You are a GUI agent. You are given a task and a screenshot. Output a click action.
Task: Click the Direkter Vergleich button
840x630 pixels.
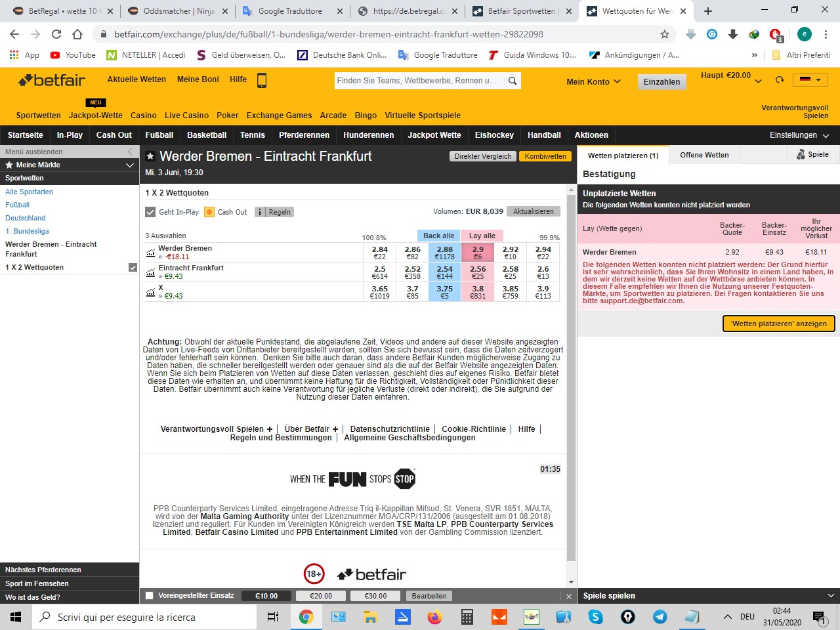[482, 156]
